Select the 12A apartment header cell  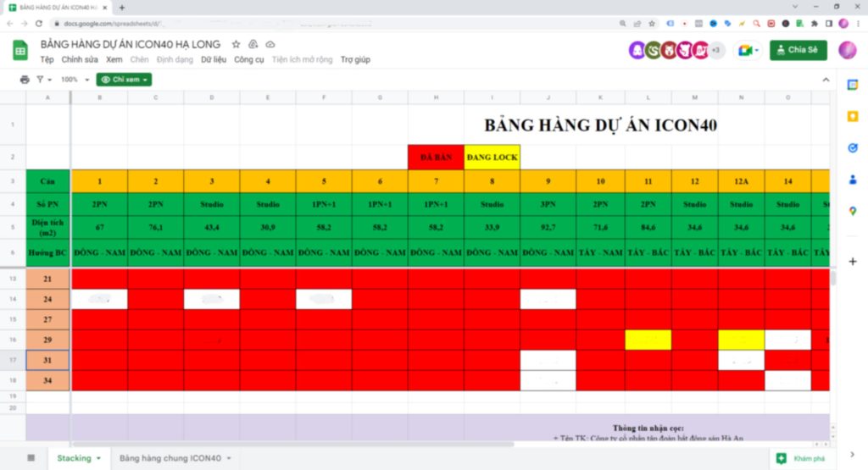coord(741,181)
